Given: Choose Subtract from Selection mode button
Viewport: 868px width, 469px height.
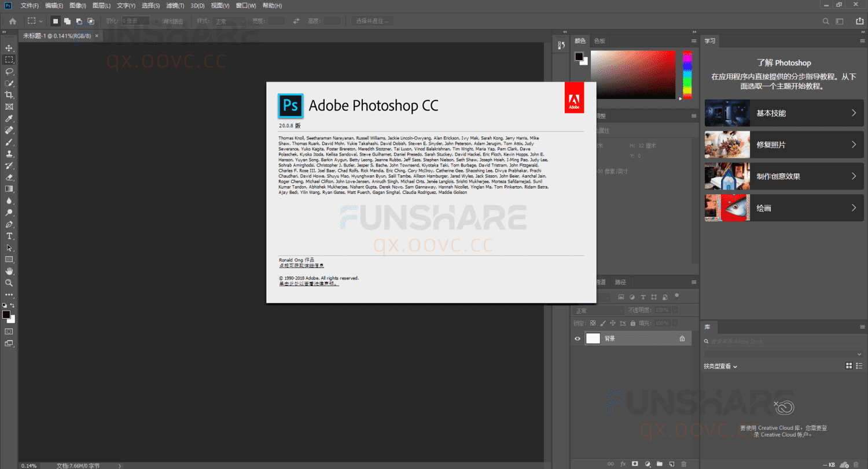Looking at the screenshot, I should click(79, 21).
